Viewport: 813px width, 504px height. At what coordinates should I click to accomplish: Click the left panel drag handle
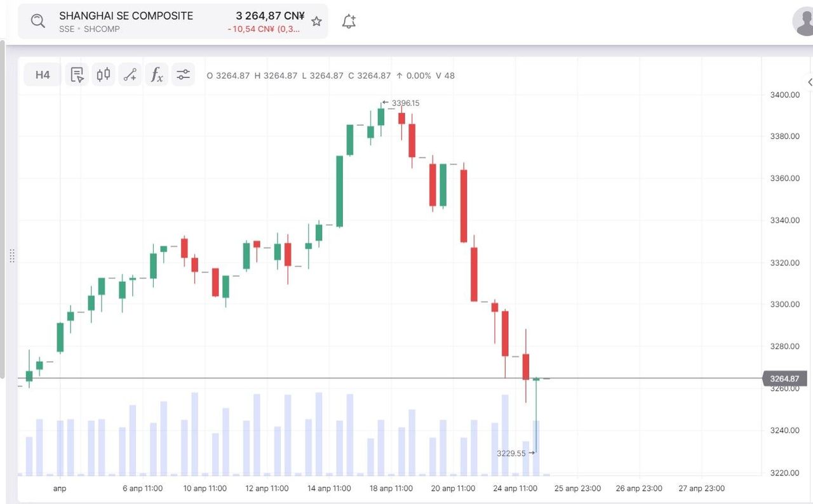(12, 256)
